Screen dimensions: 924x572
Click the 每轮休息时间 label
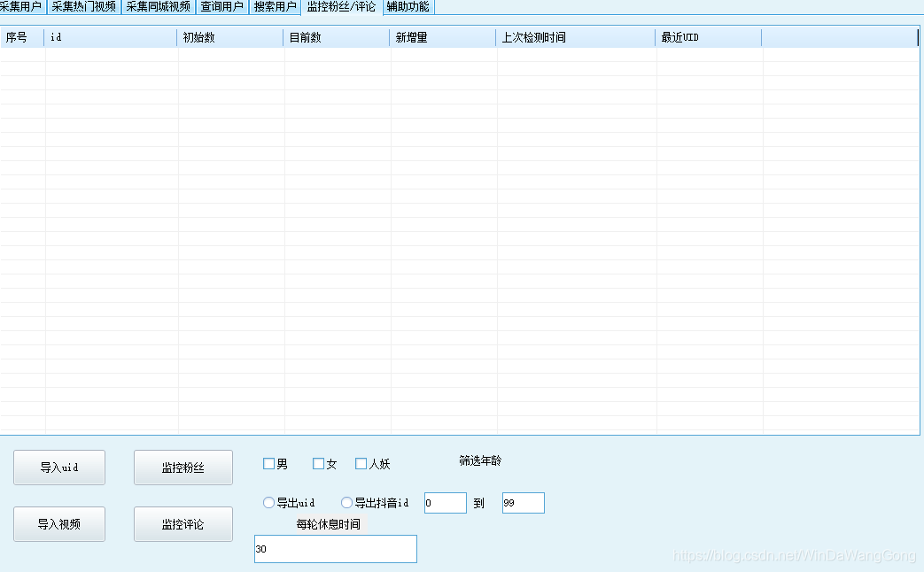pos(329,524)
